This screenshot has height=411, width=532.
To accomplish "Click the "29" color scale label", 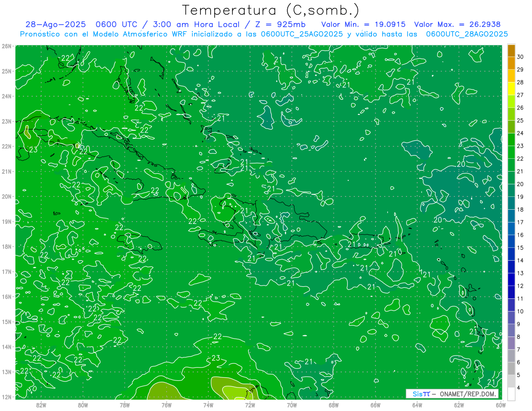I will point(520,70).
